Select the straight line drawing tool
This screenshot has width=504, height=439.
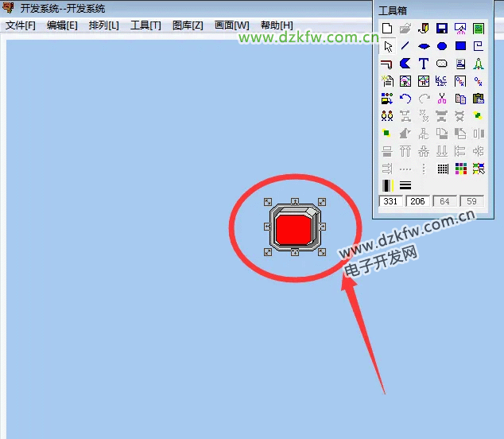point(405,46)
